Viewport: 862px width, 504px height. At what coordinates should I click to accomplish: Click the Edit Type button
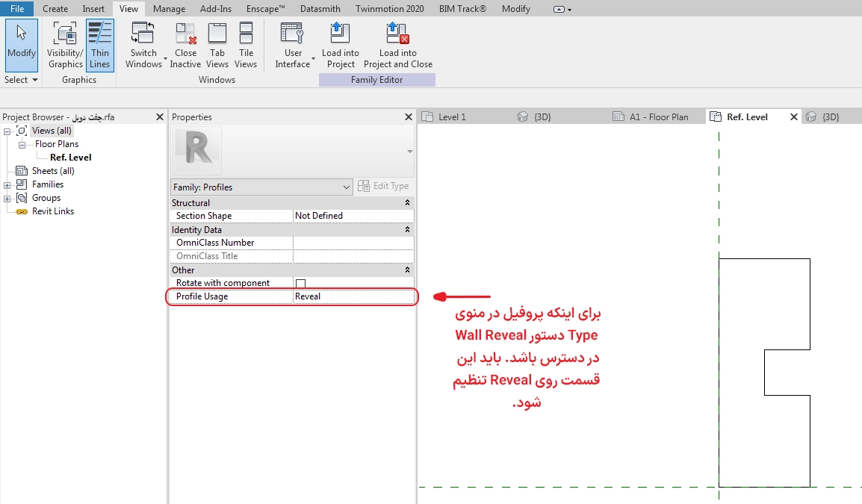coord(383,187)
